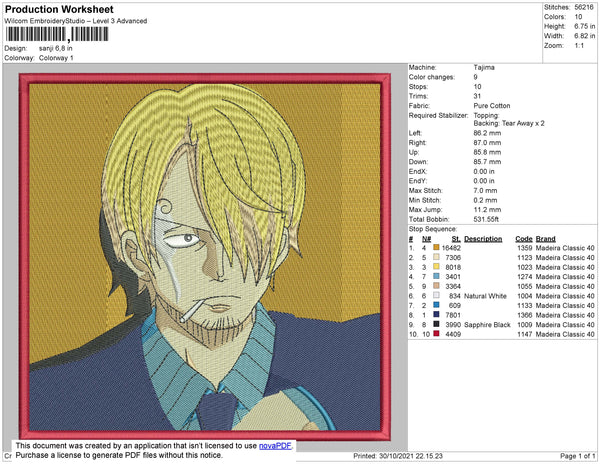Click the light blue swatch for code 1274
Image resolution: width=600 pixels, height=464 pixels.
tap(436, 277)
